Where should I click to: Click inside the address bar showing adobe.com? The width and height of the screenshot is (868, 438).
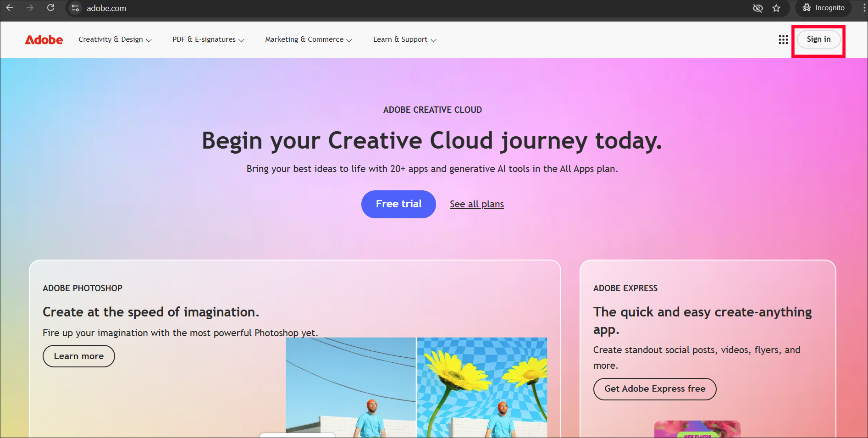[106, 8]
